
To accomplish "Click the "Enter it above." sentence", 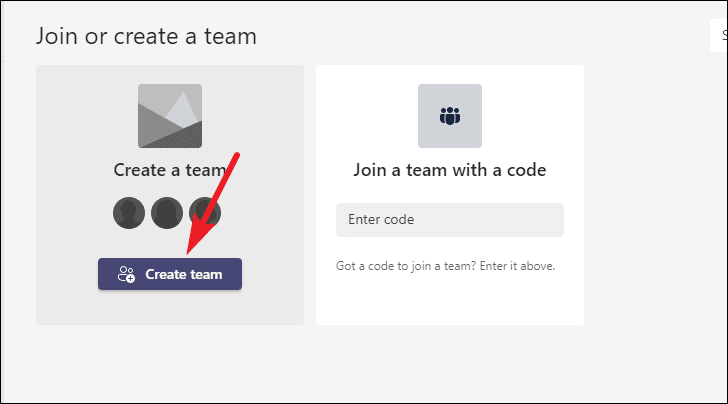I will pyautogui.click(x=517, y=266).
